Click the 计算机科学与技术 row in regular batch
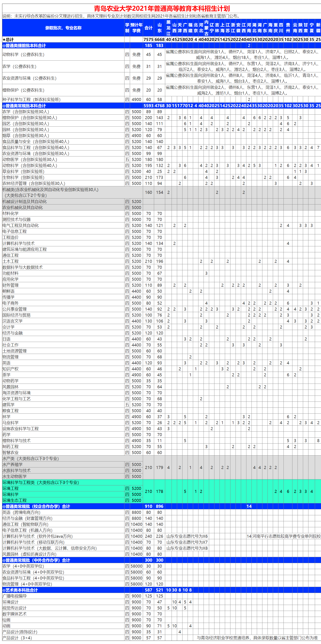Viewport: 321px width, 644px height. pos(162,244)
